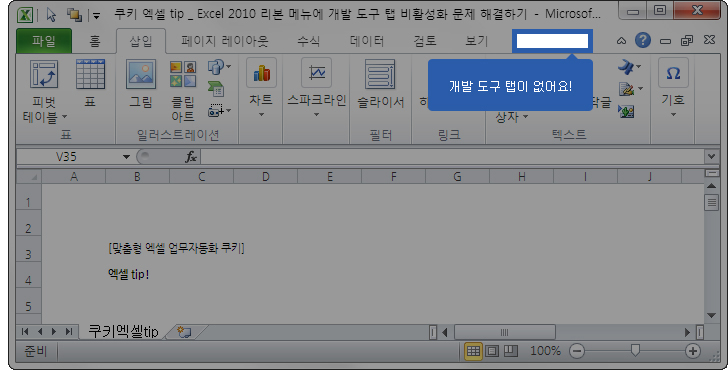This screenshot has width=728, height=370.
Task: Click the vertical scrollbar thumb
Action: (711, 202)
